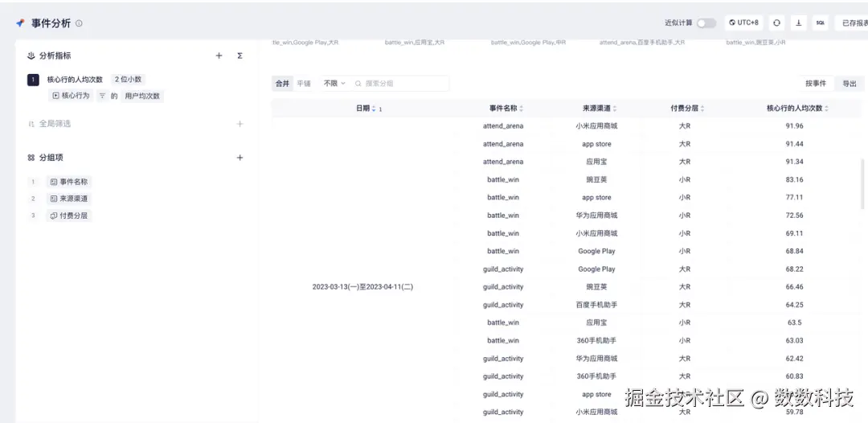Focus the 搜索分组 search field

point(400,84)
